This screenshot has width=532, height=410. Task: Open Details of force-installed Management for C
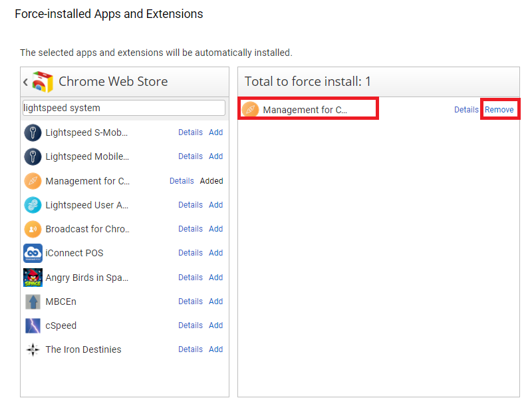pyautogui.click(x=466, y=110)
